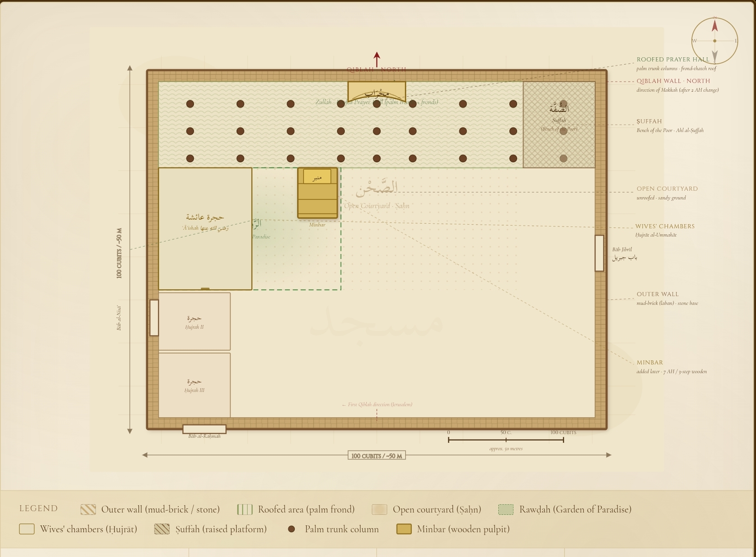Select the Mihrab niche on qiblah wall
This screenshot has width=756, height=557.
coord(377,92)
